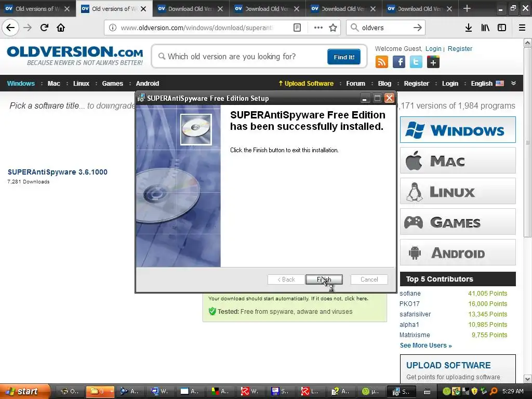Viewport: 532px width, 399px height.
Task: Click the orange folder group in taskbar
Action: tap(99, 392)
